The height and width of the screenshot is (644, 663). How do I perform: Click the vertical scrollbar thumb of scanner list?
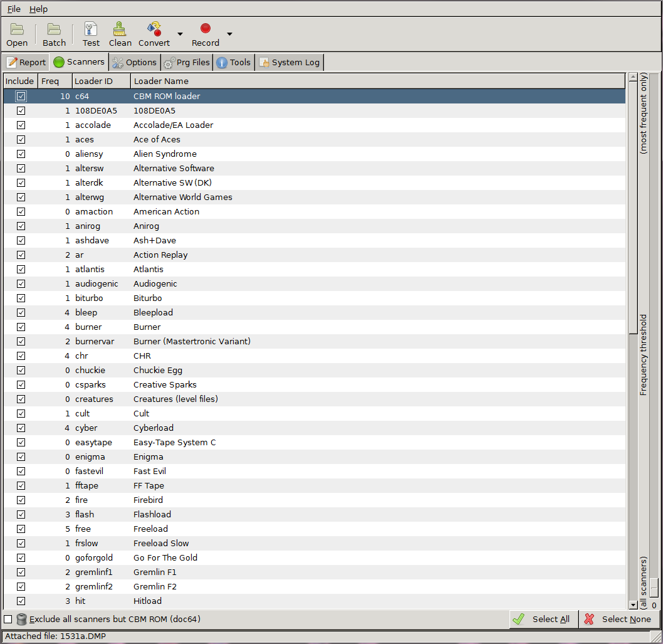pos(633,208)
